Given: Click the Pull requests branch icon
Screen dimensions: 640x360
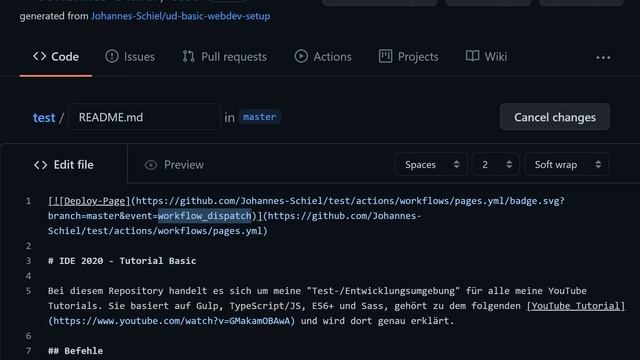Looking at the screenshot, I should pyautogui.click(x=188, y=56).
